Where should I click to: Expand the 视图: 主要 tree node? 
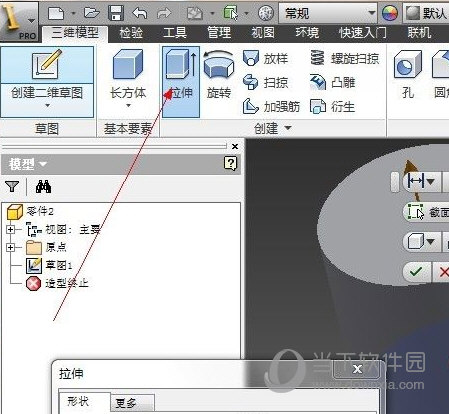pyautogui.click(x=11, y=229)
